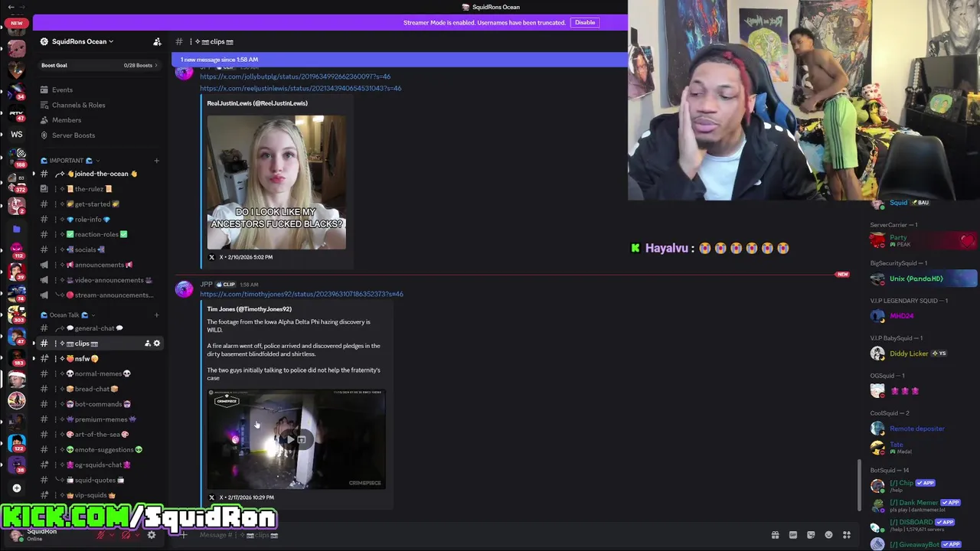Open clips channel settings gear
Screen dimensions: 980x551
pos(157,344)
